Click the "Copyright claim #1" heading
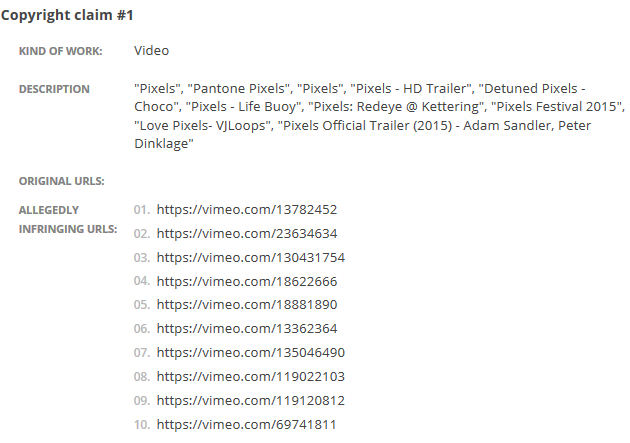The width and height of the screenshot is (630, 443). [x=67, y=16]
